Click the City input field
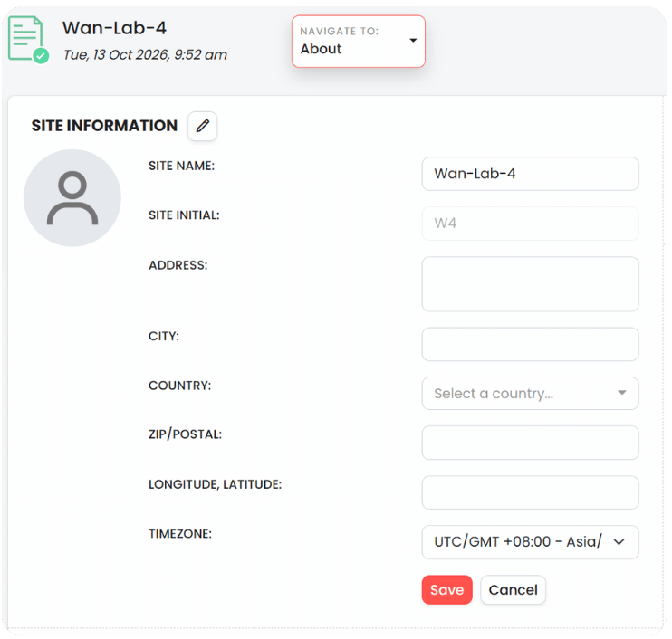The image size is (672, 639). 530,344
